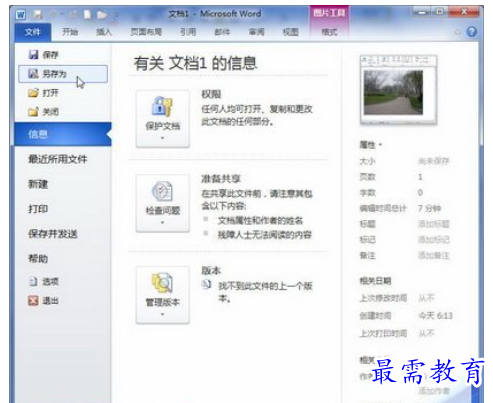Click the 版本 heading text
This screenshot has width=493, height=403.
(211, 270)
